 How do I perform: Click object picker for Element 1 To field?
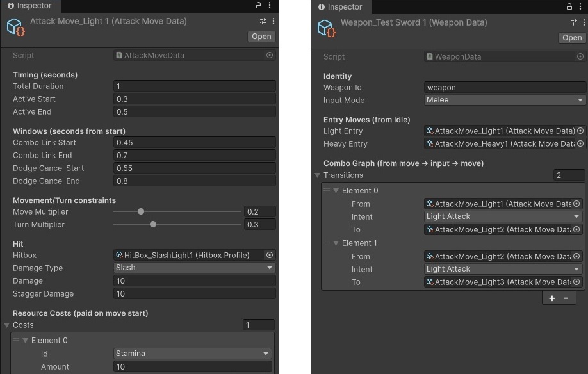click(576, 282)
